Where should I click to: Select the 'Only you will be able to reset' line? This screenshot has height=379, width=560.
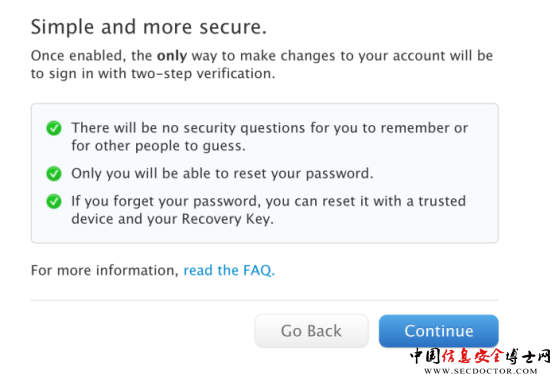[x=222, y=174]
